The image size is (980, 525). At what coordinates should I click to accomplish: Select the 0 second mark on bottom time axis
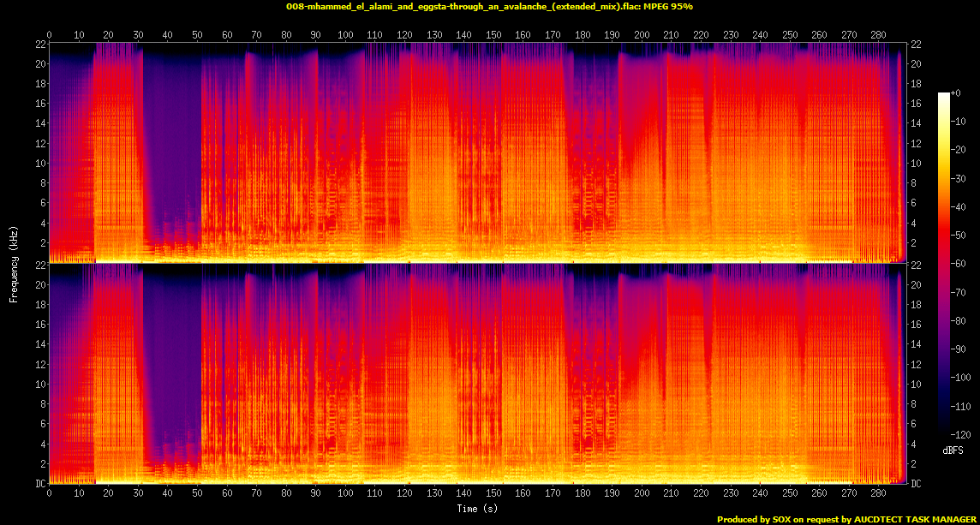pyautogui.click(x=50, y=494)
